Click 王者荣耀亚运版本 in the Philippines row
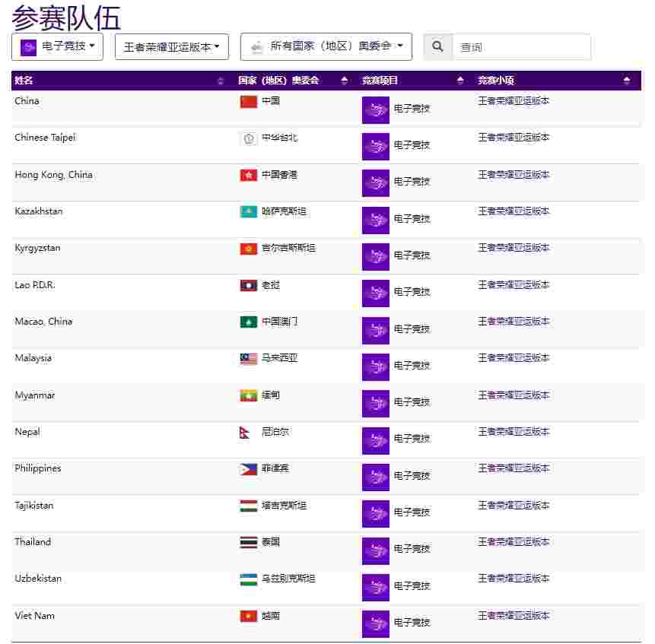The height and width of the screenshot is (644, 655). coord(514,468)
